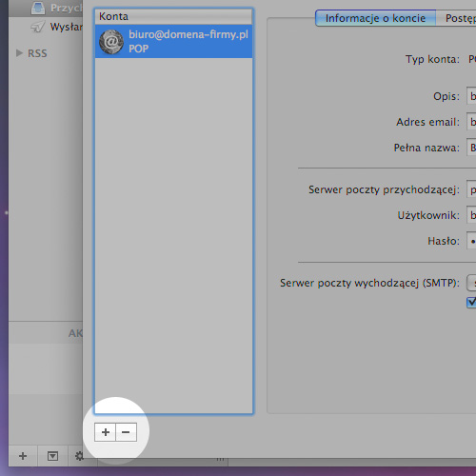Open the Przychodzące inbox icon
476x476 pixels.
38,9
